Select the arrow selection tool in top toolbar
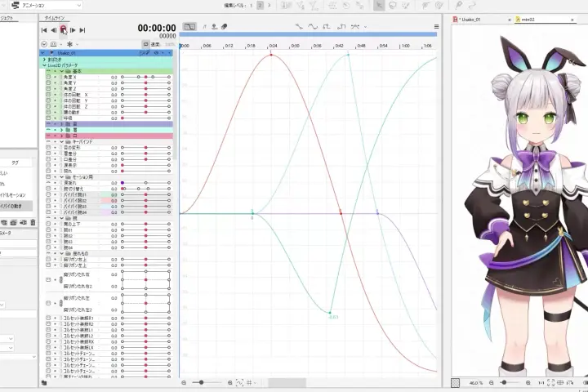The width and height of the screenshot is (588, 392). coord(379,5)
